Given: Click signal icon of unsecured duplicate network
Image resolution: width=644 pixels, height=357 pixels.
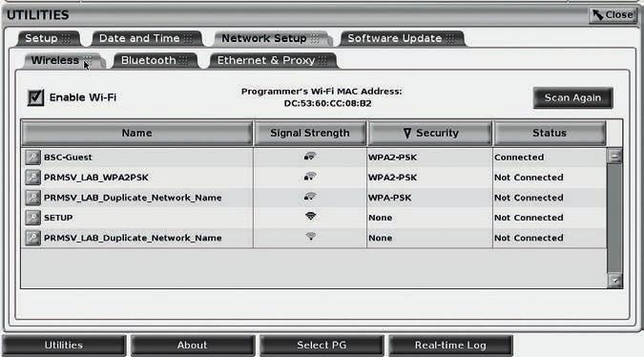Looking at the screenshot, I should (310, 236).
